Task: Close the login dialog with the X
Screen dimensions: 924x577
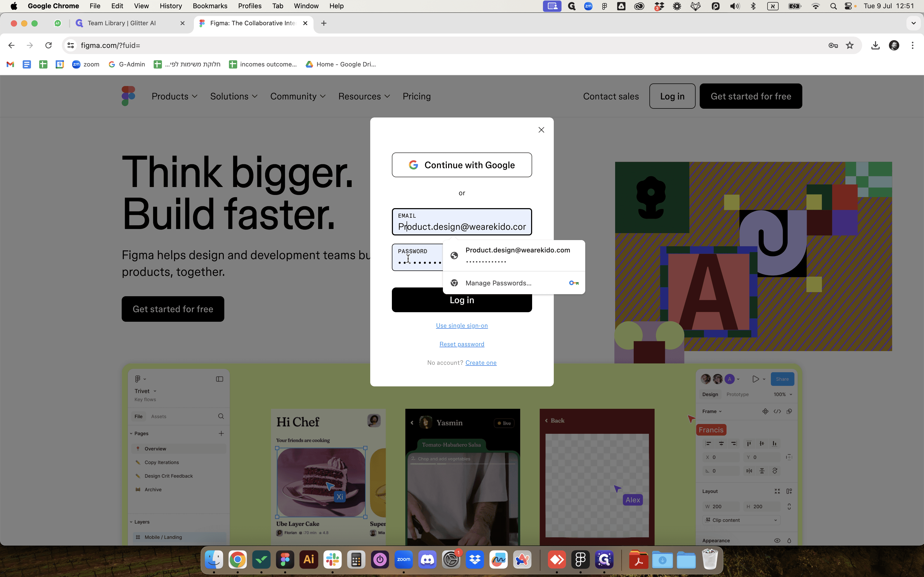Action: [541, 130]
